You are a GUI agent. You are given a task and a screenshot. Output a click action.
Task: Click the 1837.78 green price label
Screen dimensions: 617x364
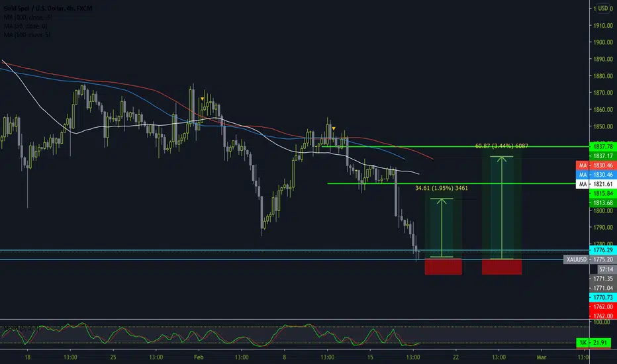603,146
